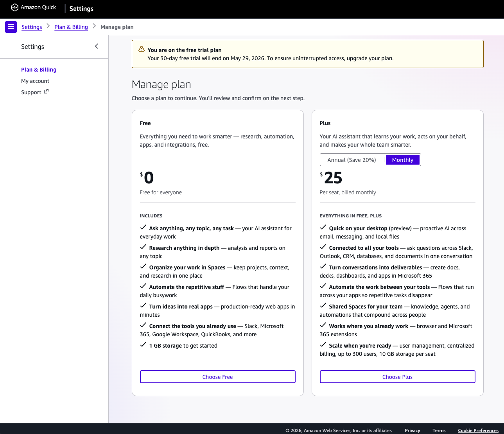Image resolution: width=504 pixels, height=434 pixels.
Task: Collapse the Settings sidebar panel
Action: 97,47
